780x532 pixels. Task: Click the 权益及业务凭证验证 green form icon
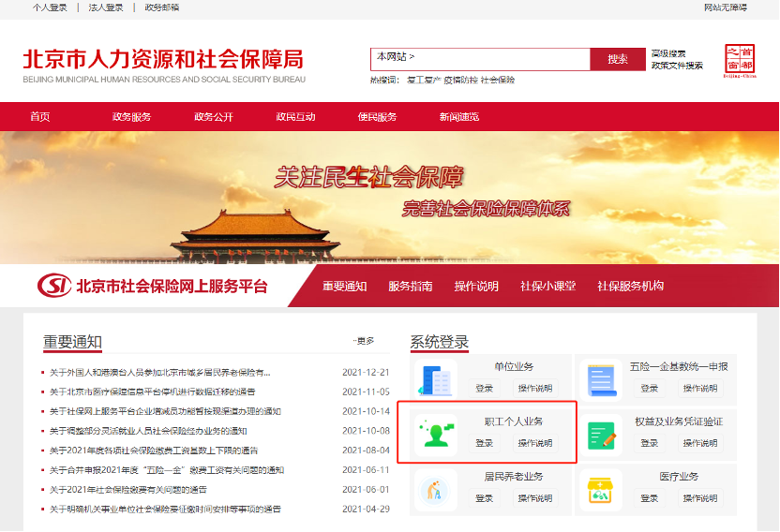(x=602, y=435)
